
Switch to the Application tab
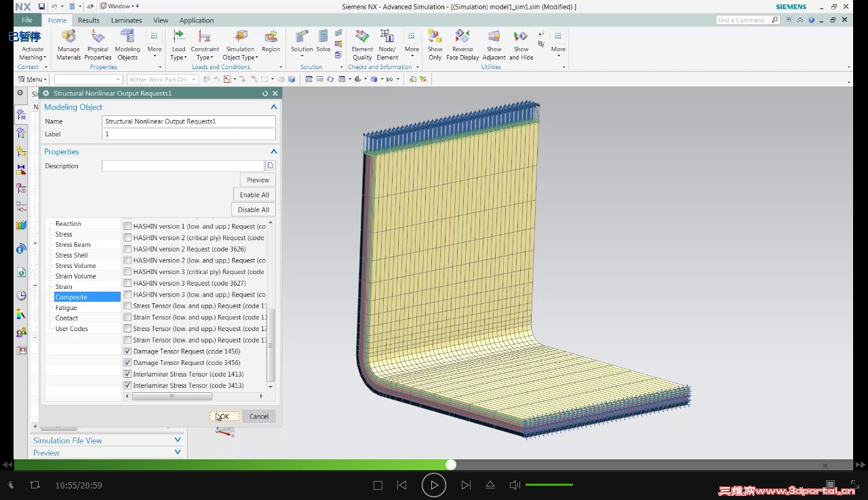[x=197, y=20]
